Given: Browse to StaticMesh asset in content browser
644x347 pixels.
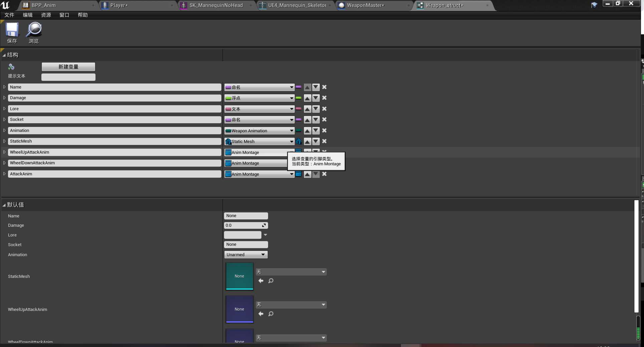Looking at the screenshot, I should (271, 281).
